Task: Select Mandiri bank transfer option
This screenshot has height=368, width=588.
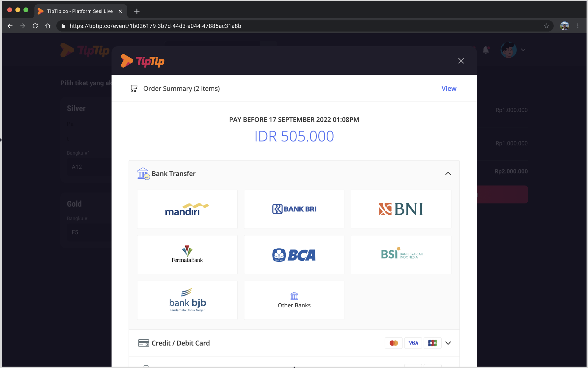Action: 187,209
